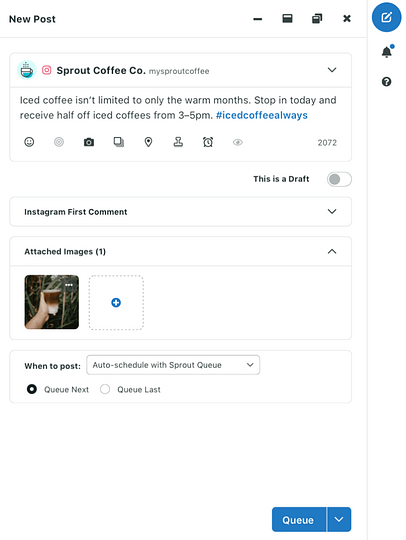
Task: Open the Queue button dropdown arrow
Action: pyautogui.click(x=339, y=519)
